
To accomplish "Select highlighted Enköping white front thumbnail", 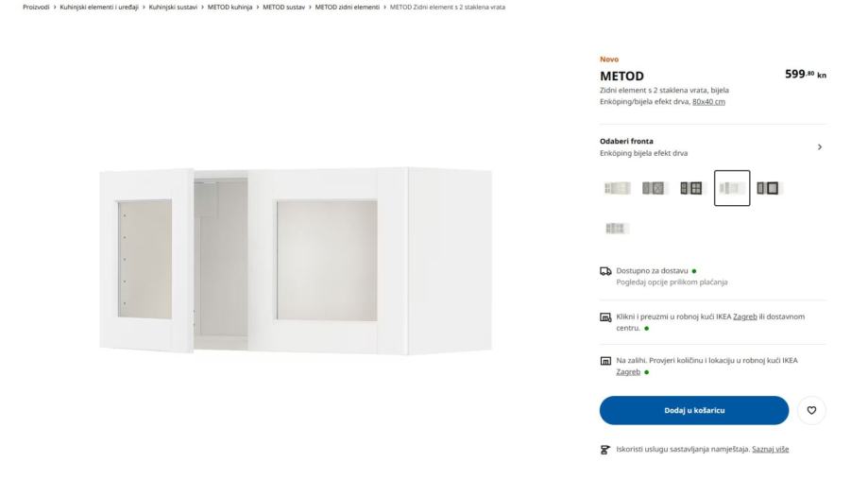I will (x=732, y=188).
